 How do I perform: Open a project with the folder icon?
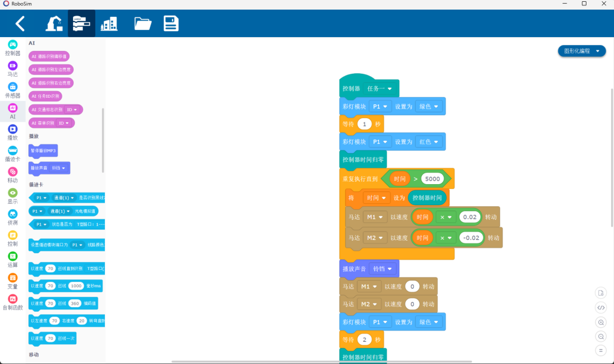pos(143,23)
